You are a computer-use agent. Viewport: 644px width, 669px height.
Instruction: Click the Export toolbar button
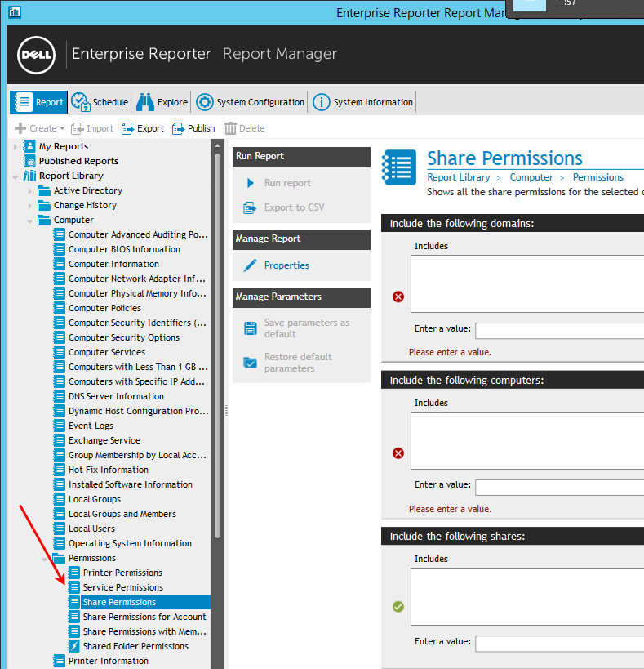(x=143, y=128)
